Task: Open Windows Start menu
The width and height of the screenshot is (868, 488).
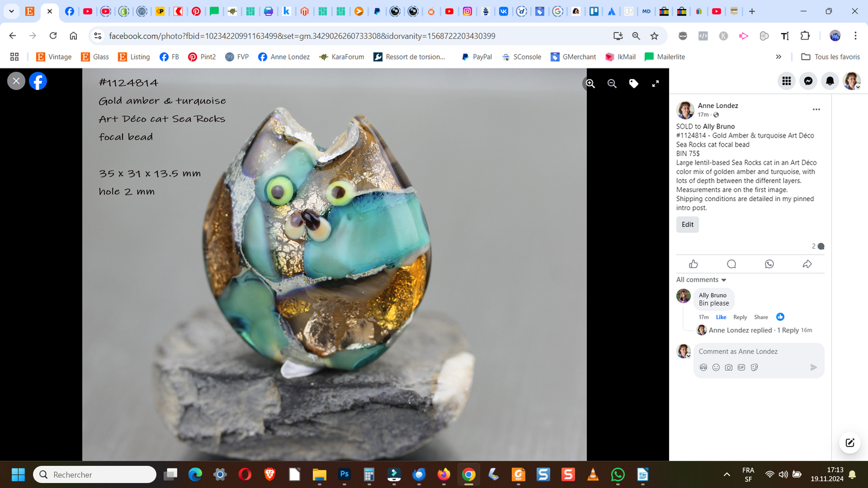Action: (x=18, y=475)
